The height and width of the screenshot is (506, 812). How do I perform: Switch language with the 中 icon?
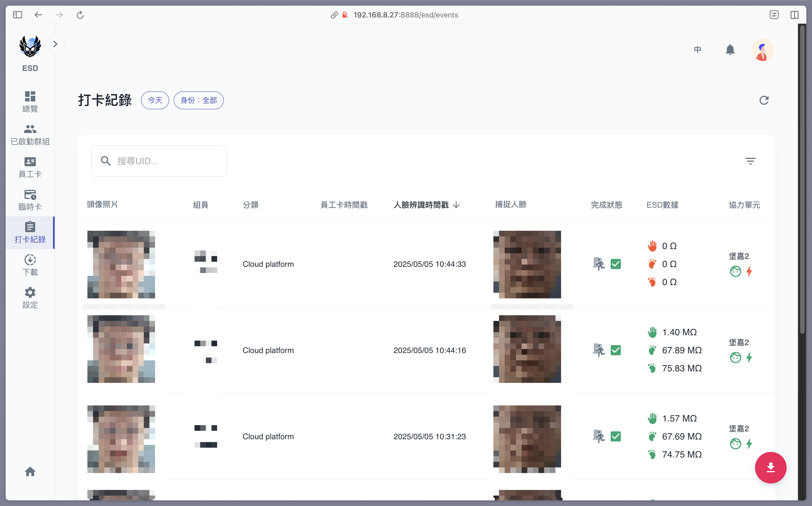point(698,50)
